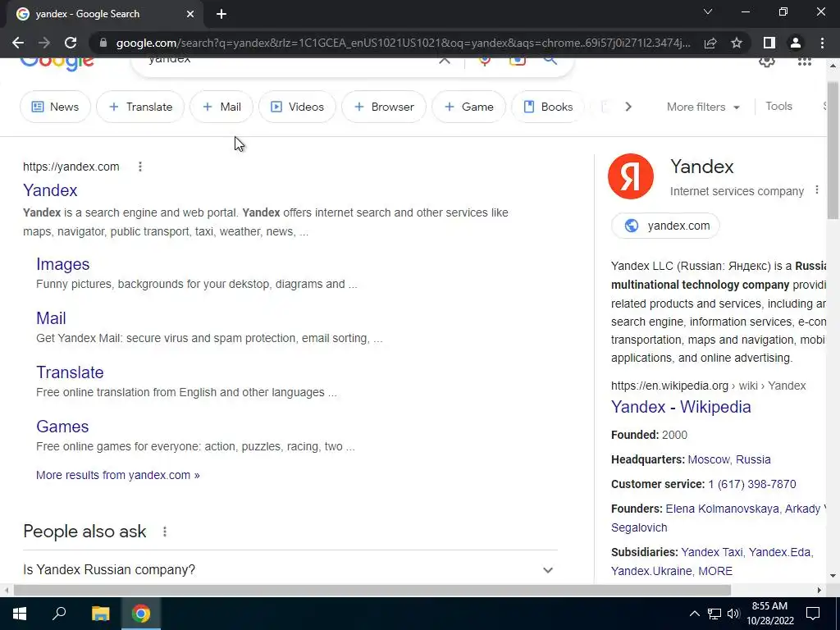Screen dimensions: 840x630
Task: Open Chrome three-dot menu
Action: pos(822,43)
